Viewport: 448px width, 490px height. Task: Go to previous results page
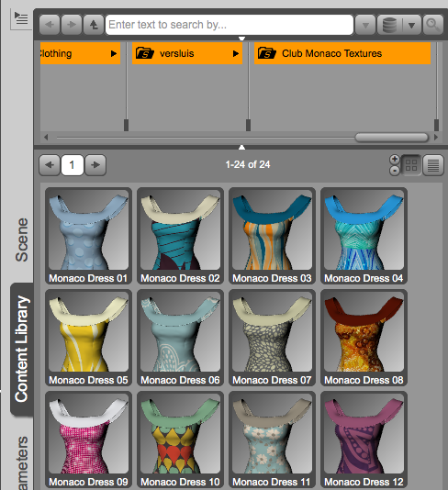(50, 164)
